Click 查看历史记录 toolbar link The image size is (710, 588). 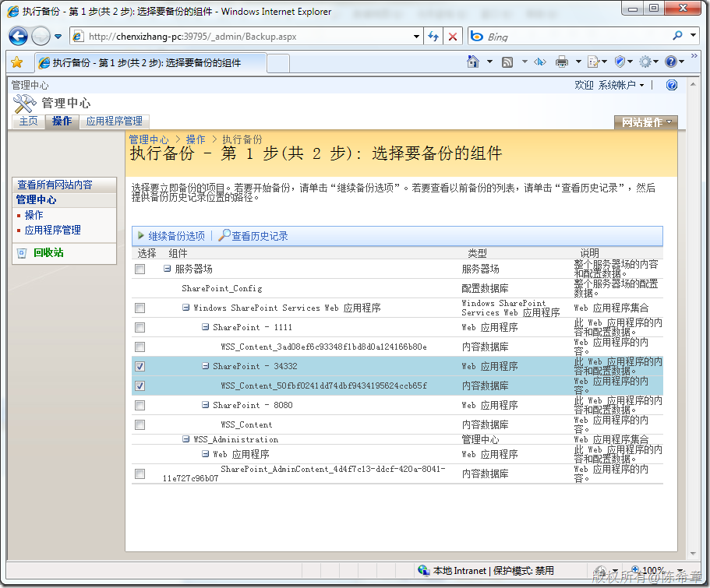click(260, 236)
